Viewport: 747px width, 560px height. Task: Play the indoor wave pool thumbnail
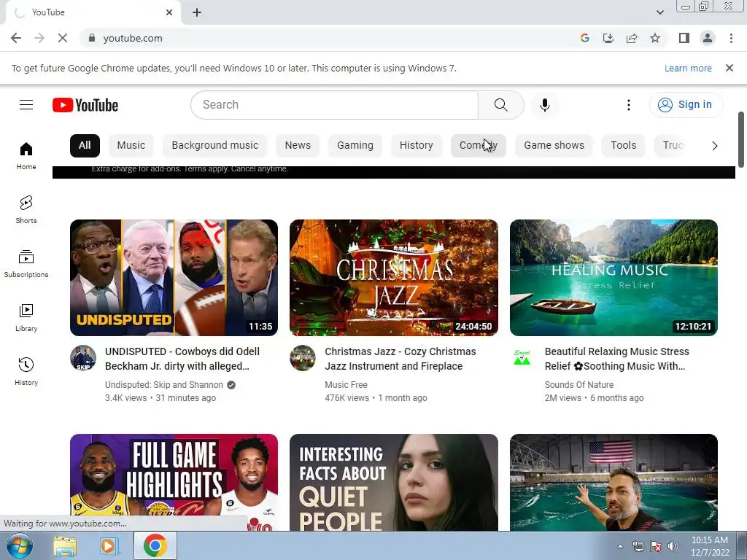(614, 482)
